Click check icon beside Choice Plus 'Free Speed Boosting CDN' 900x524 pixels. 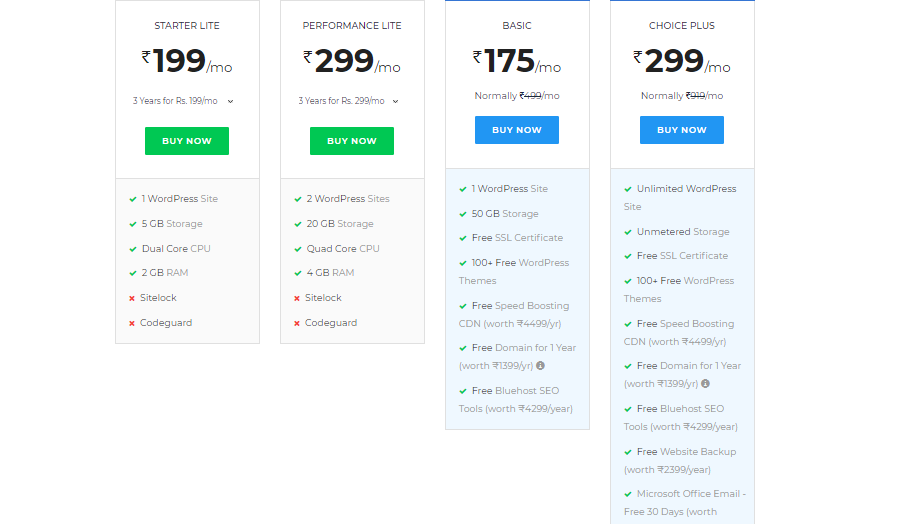[x=628, y=324]
